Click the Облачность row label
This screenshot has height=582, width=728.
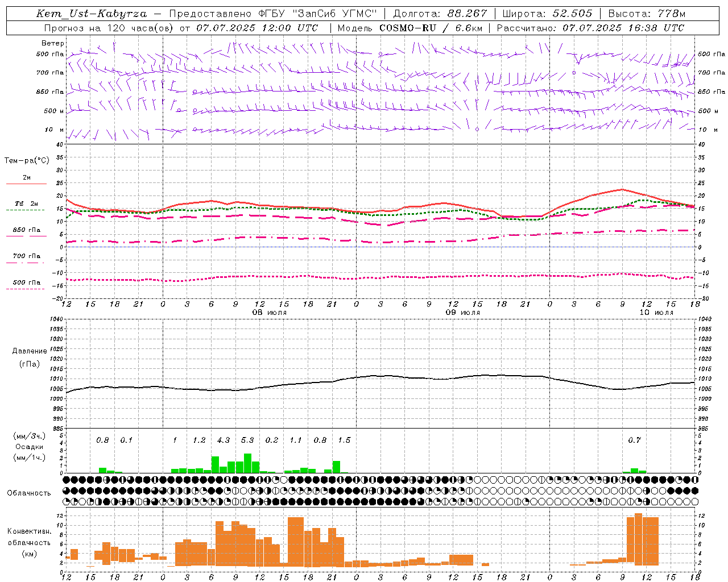pyautogui.click(x=29, y=493)
